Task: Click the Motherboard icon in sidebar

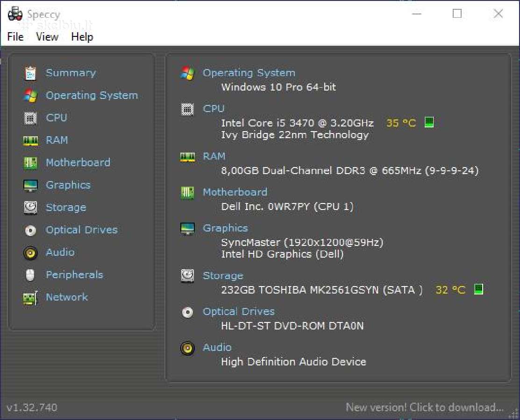Action: 30,163
